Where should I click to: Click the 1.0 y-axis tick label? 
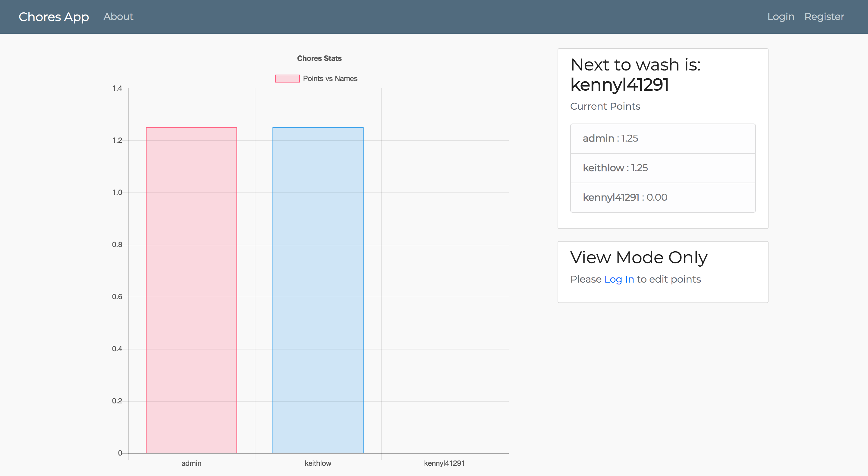117,192
